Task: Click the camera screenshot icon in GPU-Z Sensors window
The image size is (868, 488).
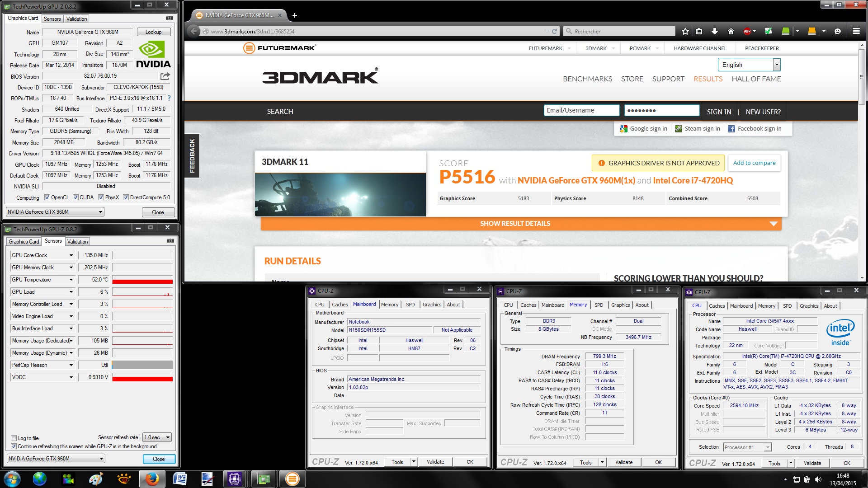Action: point(170,241)
